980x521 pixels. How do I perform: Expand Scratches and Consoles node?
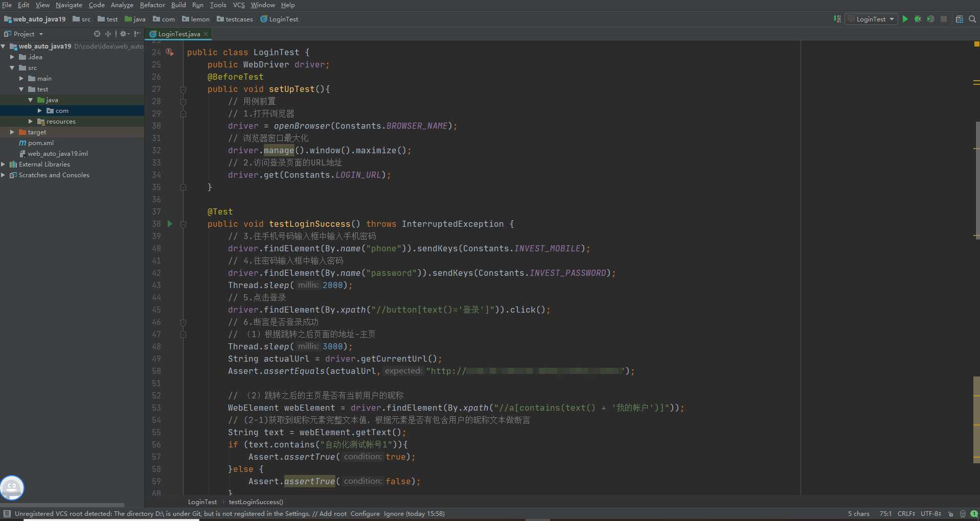point(4,175)
